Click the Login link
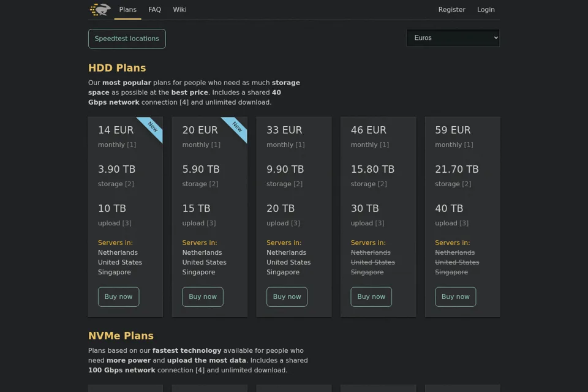 [x=486, y=10]
